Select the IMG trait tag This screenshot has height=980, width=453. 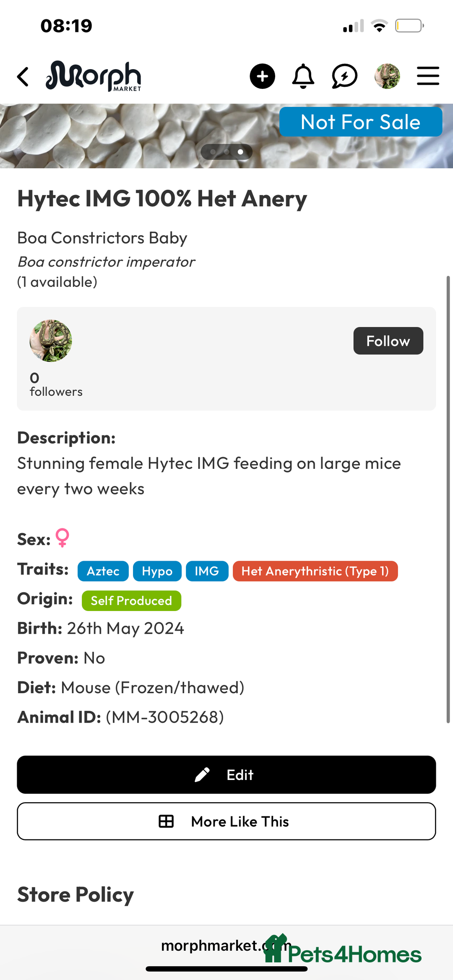click(x=207, y=571)
